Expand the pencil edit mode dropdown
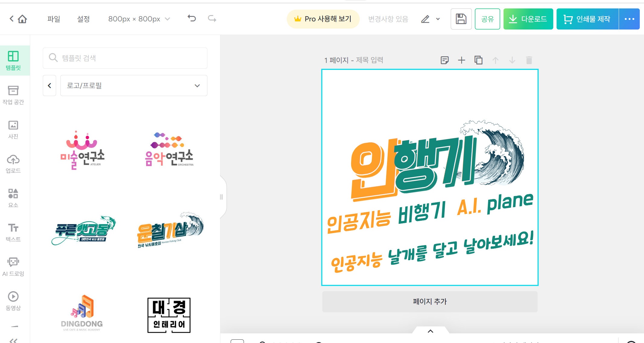Image resolution: width=644 pixels, height=343 pixels. coord(438,19)
